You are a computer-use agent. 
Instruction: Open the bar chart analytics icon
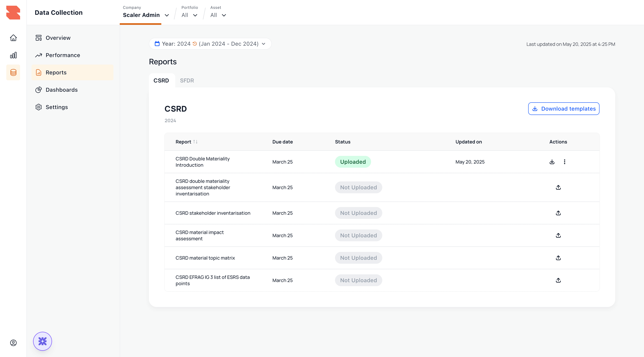point(13,55)
